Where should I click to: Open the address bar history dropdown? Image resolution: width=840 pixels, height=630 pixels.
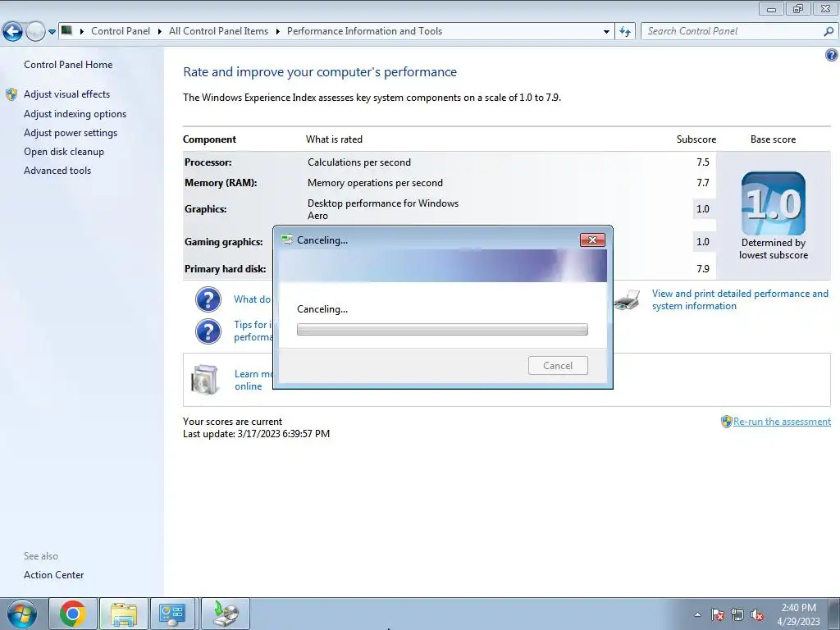(x=606, y=32)
